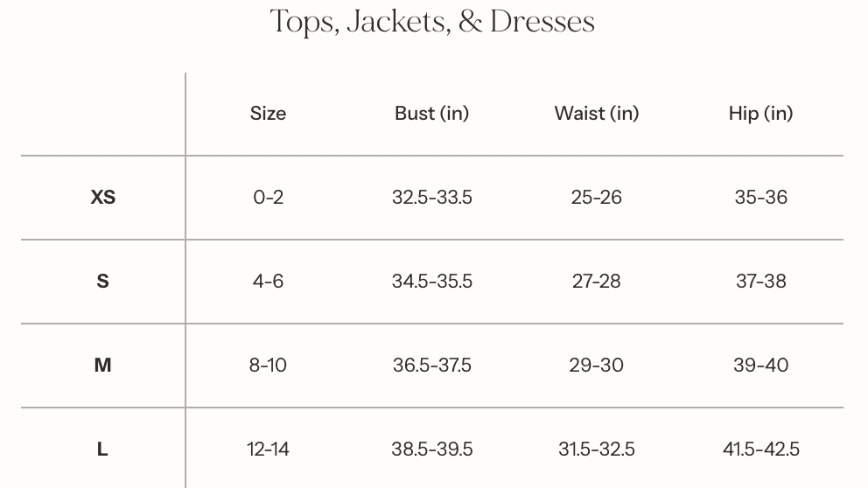
Task: Click the Hip (in) column header
Action: tap(760, 113)
